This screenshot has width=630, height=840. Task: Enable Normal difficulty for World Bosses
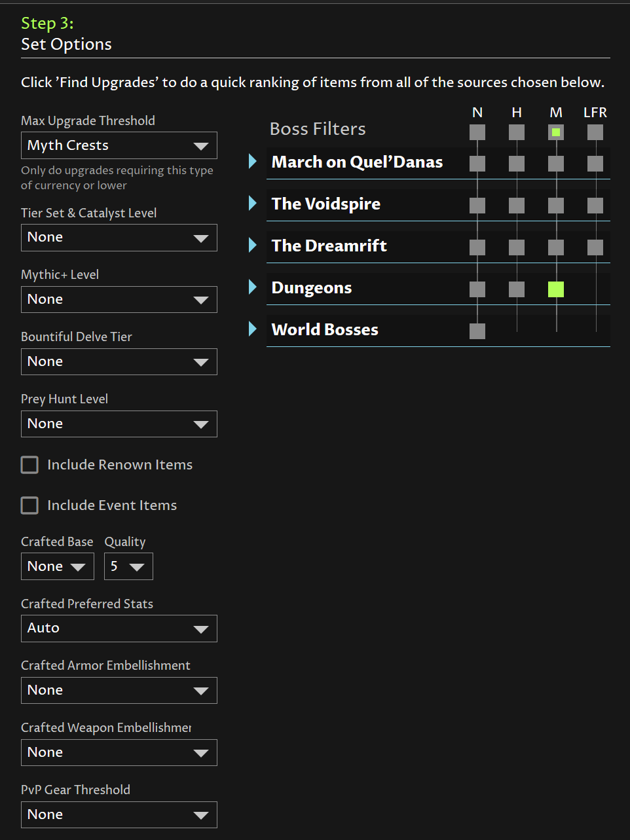click(477, 331)
